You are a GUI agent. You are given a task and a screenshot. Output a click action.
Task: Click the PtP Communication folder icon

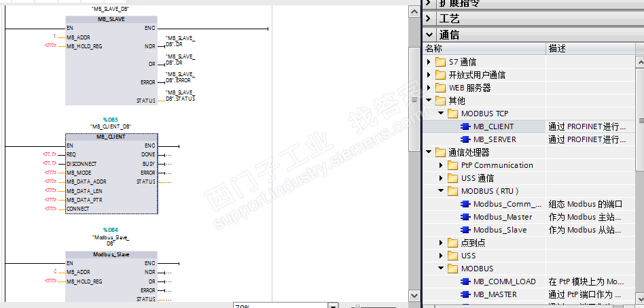452,165
